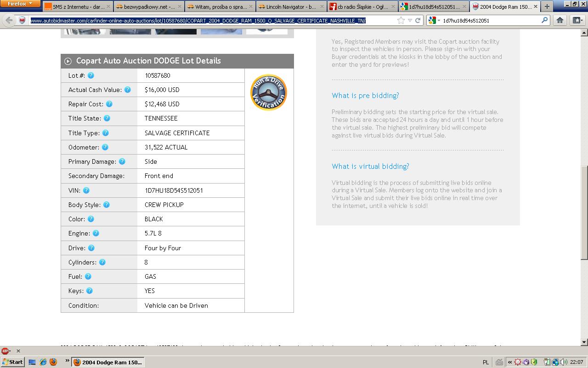Click the vertical scrollbar thumb

[584, 213]
